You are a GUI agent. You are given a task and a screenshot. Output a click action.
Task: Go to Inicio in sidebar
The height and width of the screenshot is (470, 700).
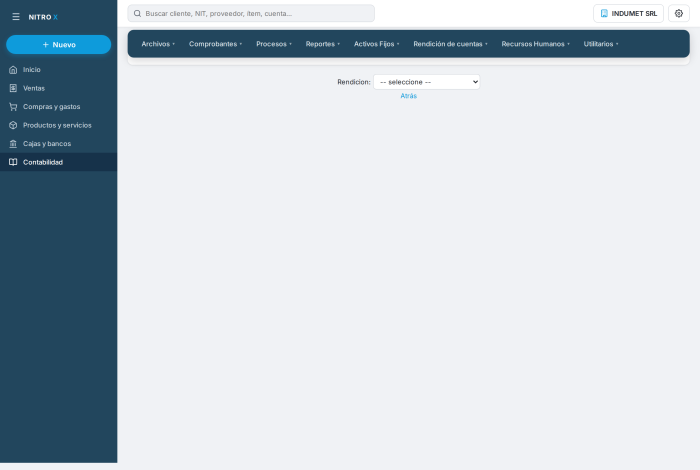58,70
